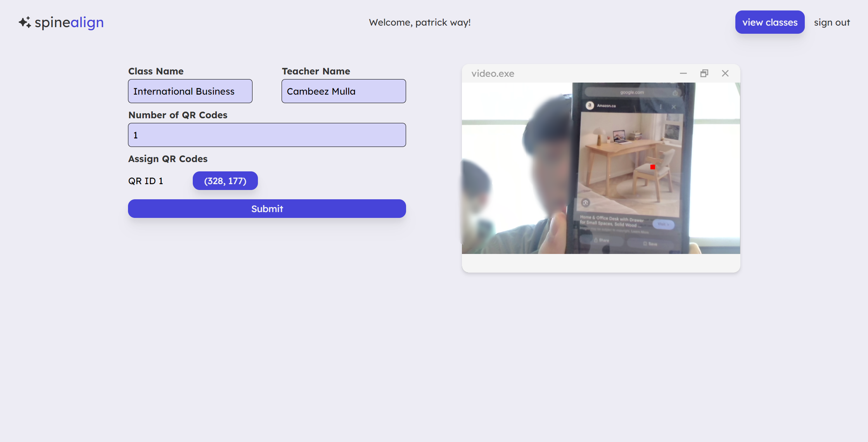Click the red marker in the video
The width and height of the screenshot is (868, 442).
[x=652, y=167]
